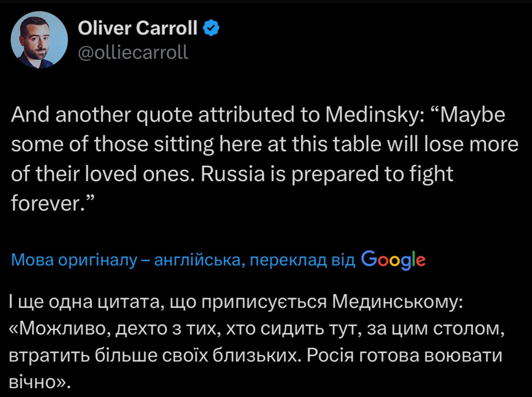The height and width of the screenshot is (397, 532).
Task: Open the Oliver Carroll display name link
Action: coord(138,29)
